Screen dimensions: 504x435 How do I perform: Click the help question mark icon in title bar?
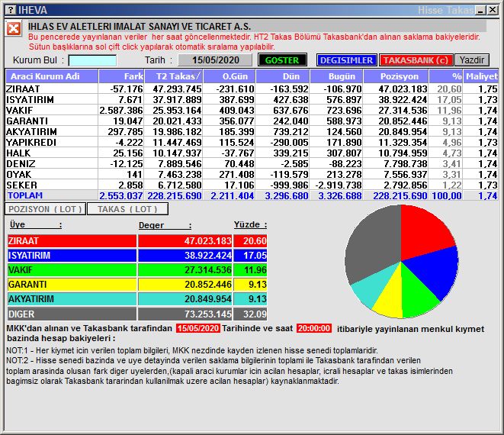point(10,10)
